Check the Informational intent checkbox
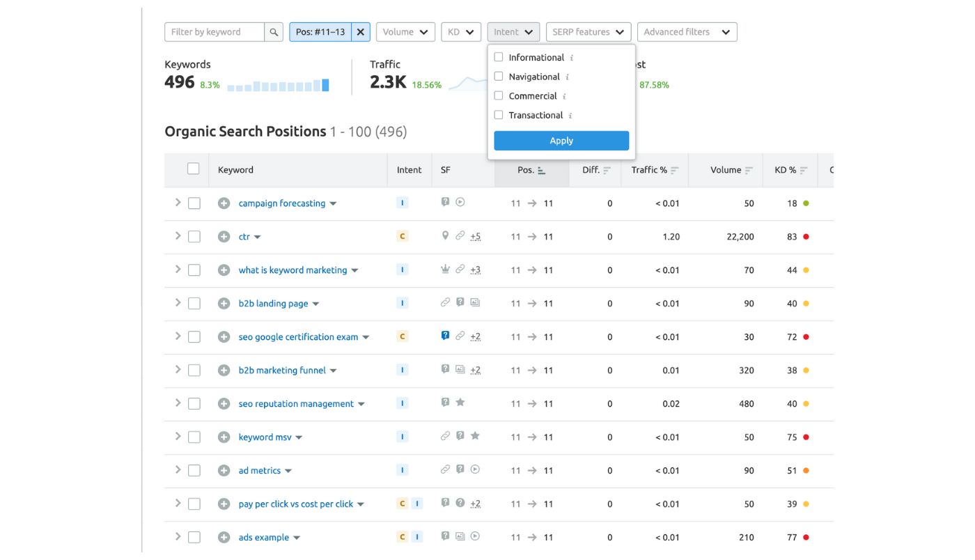This screenshot has height=560, width=975. click(x=499, y=57)
